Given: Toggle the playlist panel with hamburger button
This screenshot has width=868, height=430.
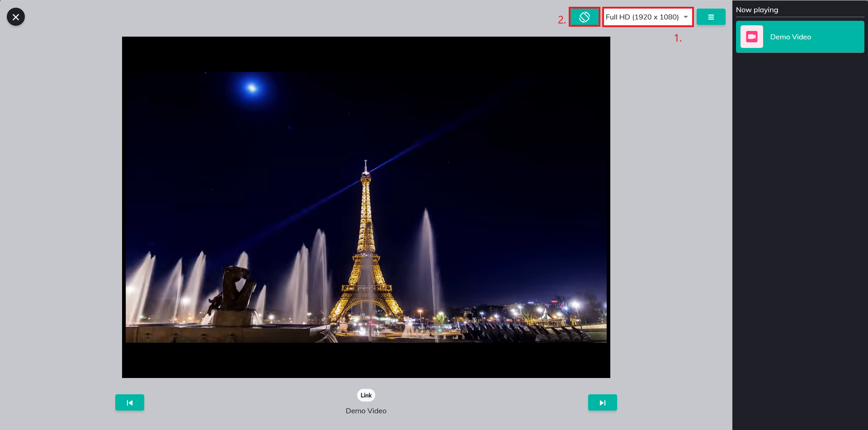Looking at the screenshot, I should point(711,17).
